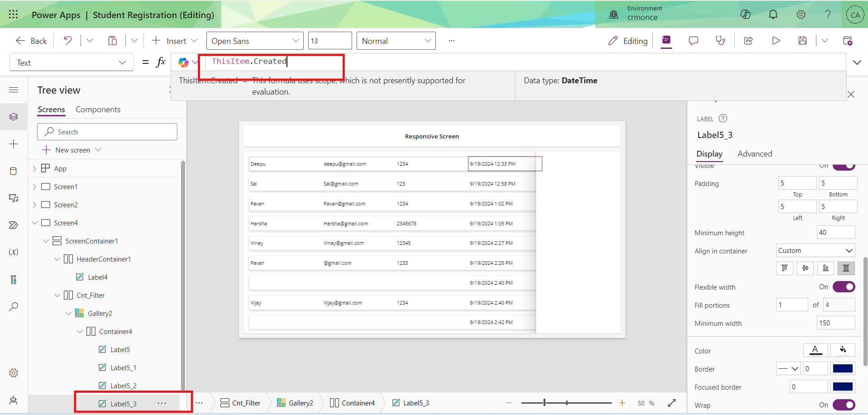The width and height of the screenshot is (868, 415).
Task: Open the toolbar overflow ellipsis
Action: (451, 41)
